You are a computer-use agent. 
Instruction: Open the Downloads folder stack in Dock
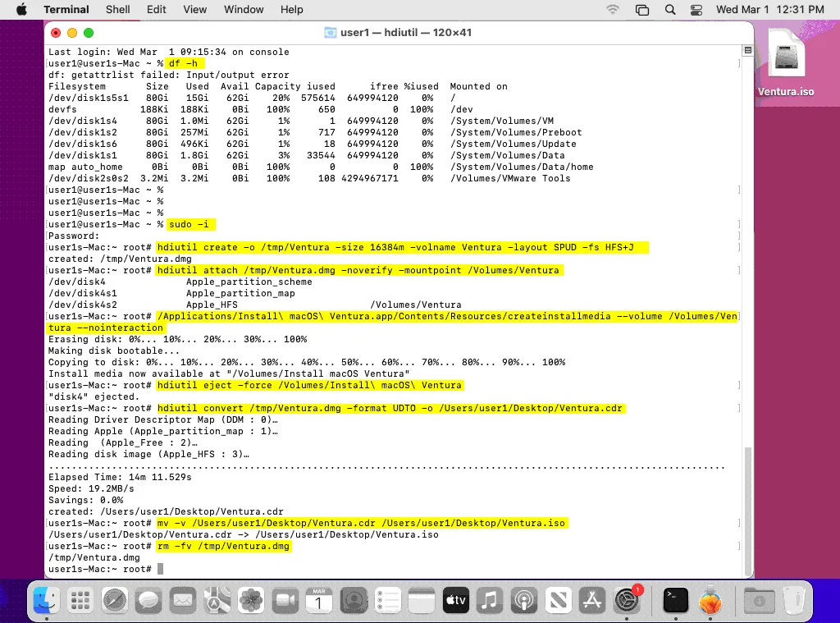[758, 601]
